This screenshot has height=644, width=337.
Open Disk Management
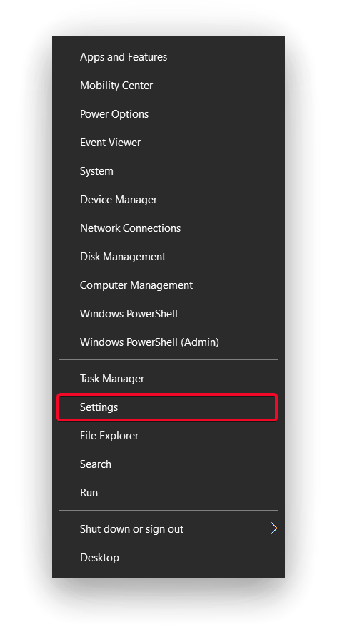[168, 257]
